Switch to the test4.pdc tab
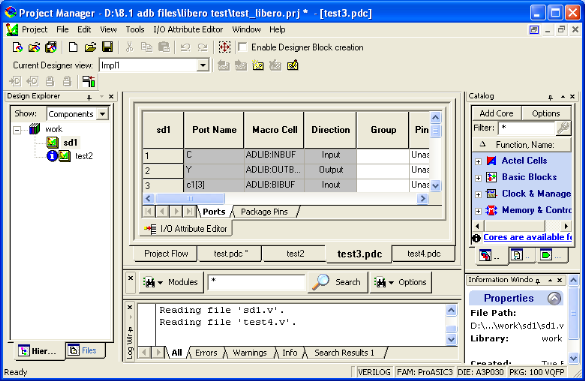 click(x=423, y=254)
